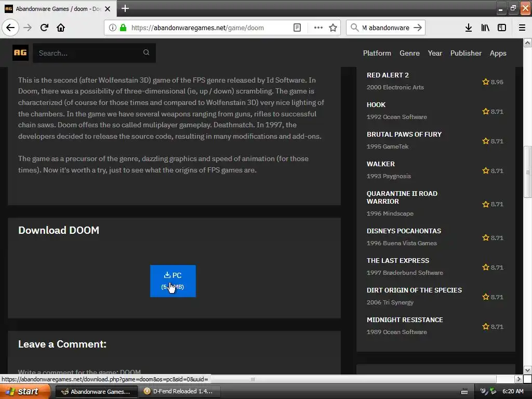Open a new browser tab
Image resolution: width=532 pixels, height=399 pixels.
tap(125, 8)
